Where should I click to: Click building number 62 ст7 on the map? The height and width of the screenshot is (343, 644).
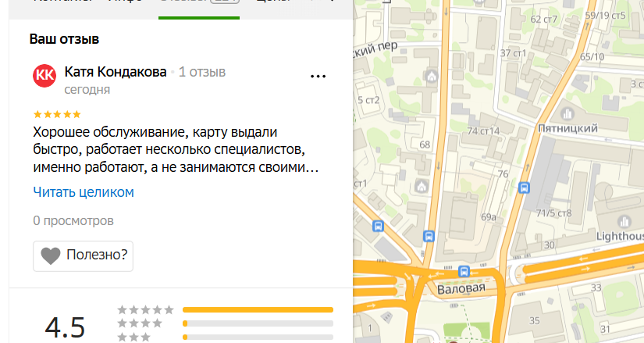pyautogui.click(x=544, y=20)
